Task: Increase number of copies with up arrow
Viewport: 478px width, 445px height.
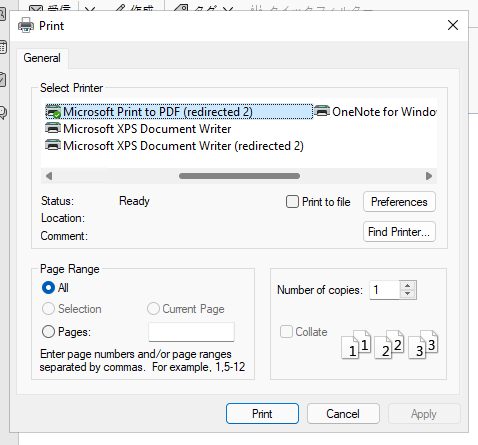Action: click(408, 286)
